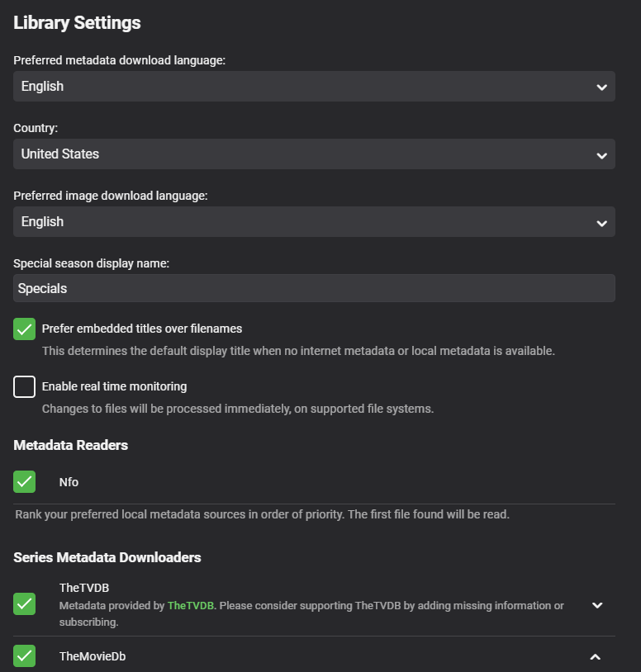
Task: Uncheck the Nfo metadata reader
Action: [25, 481]
